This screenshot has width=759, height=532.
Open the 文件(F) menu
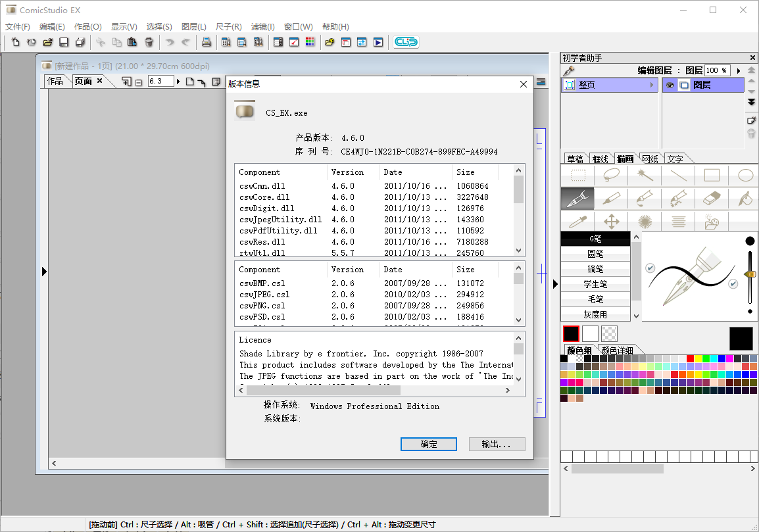tap(17, 26)
